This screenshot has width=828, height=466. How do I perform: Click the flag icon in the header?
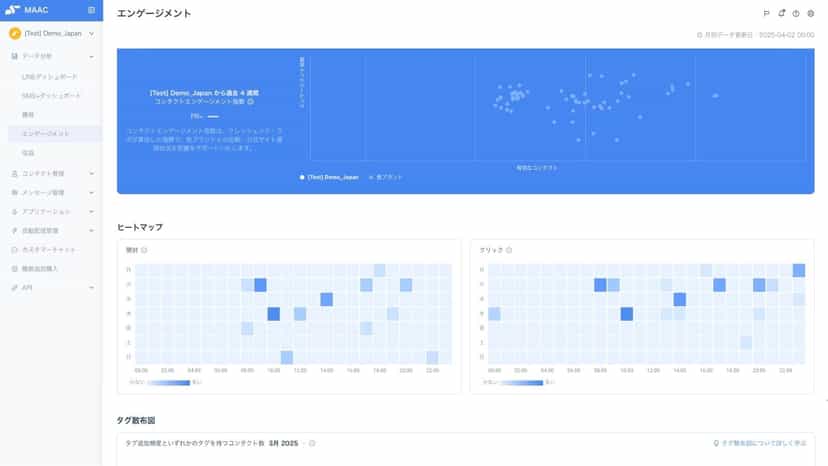[767, 13]
